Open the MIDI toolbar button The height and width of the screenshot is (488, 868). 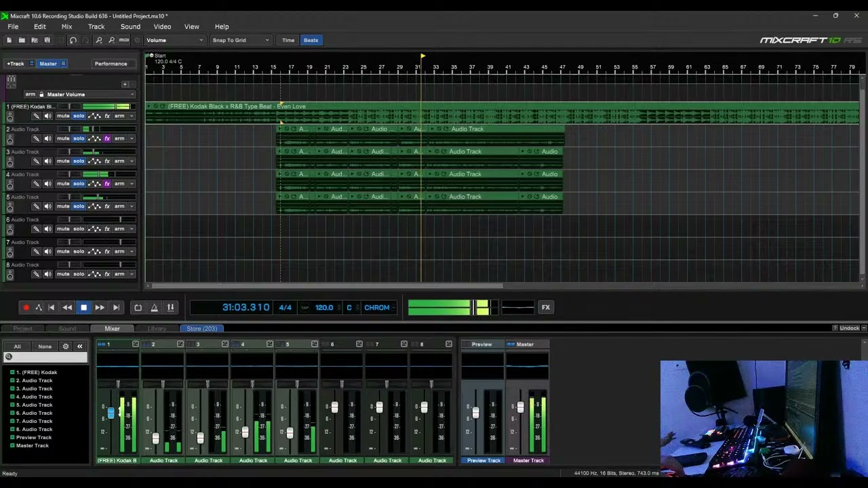(x=124, y=41)
